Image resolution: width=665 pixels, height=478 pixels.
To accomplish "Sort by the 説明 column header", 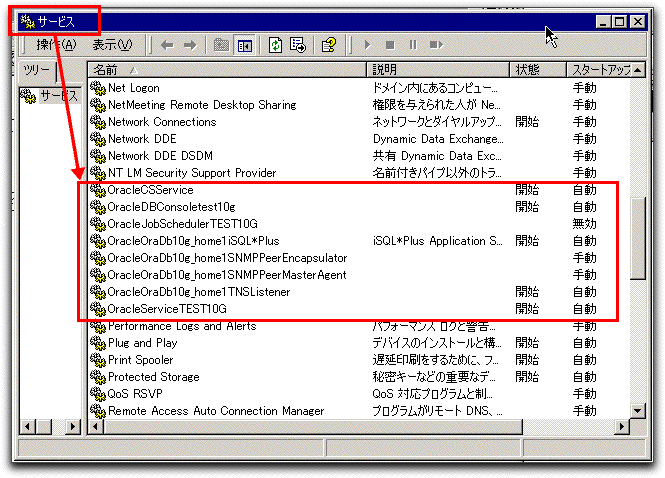I will (438, 70).
